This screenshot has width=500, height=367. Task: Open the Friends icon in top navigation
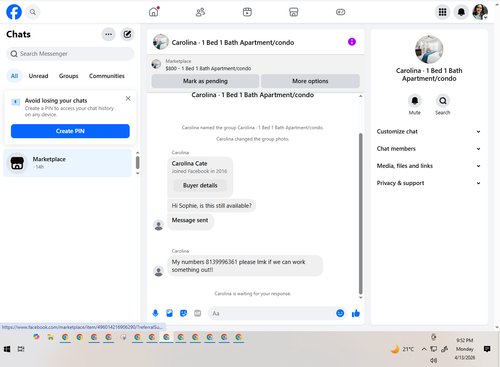(x=200, y=12)
